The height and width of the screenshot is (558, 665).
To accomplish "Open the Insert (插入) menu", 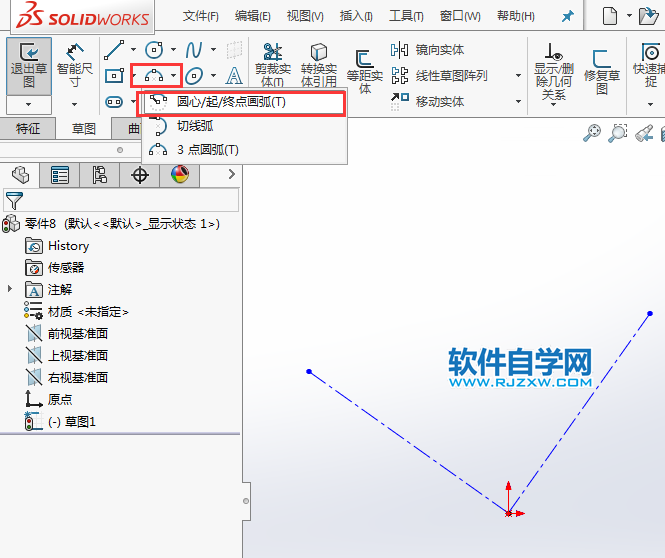I will [x=356, y=17].
